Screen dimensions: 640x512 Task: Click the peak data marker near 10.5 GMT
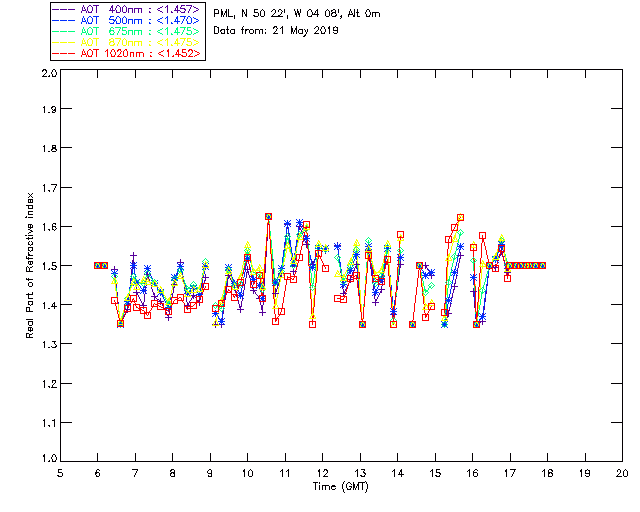[x=268, y=216]
